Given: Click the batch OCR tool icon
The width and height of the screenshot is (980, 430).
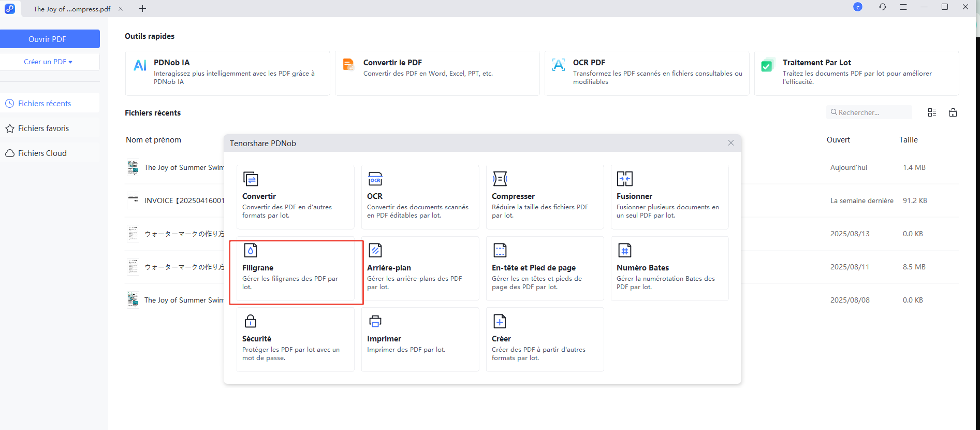Looking at the screenshot, I should point(375,179).
